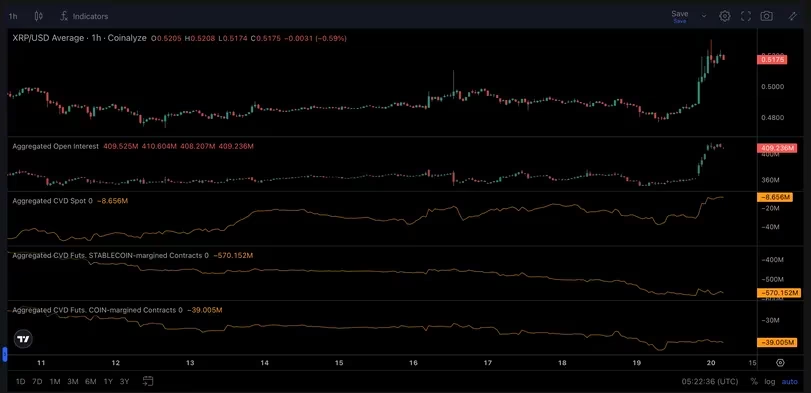Viewport: 811px width, 393px height.
Task: Enter fullscreen chart mode
Action: [745, 16]
